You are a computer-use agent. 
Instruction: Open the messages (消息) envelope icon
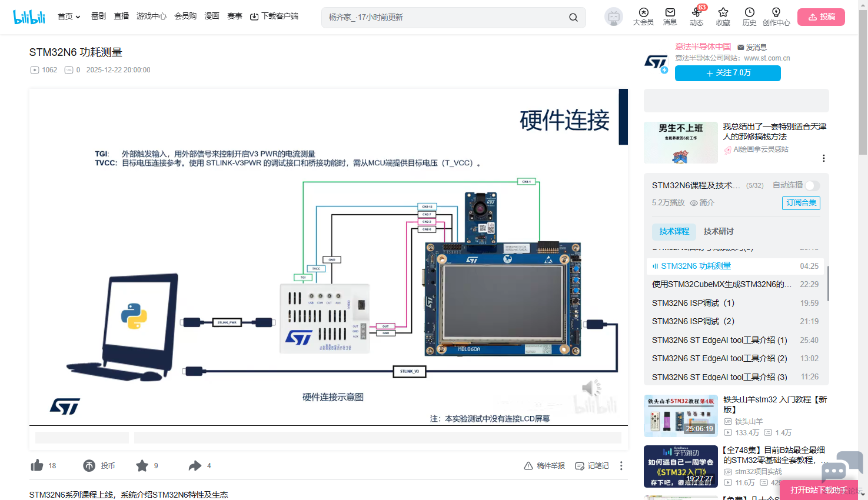670,12
